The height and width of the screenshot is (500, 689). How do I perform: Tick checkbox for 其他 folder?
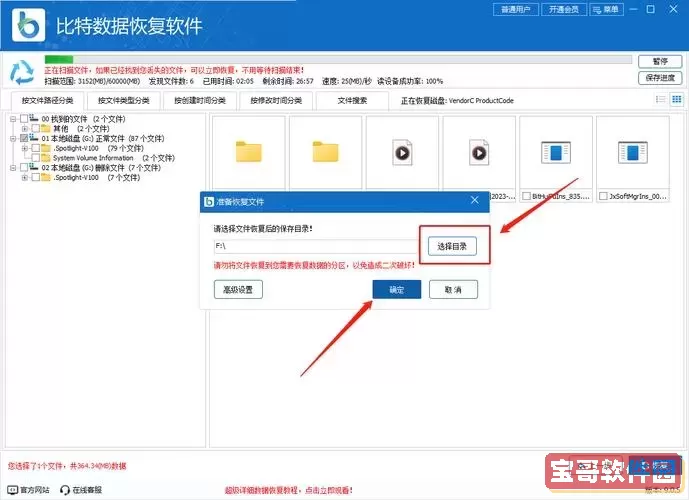[36, 128]
